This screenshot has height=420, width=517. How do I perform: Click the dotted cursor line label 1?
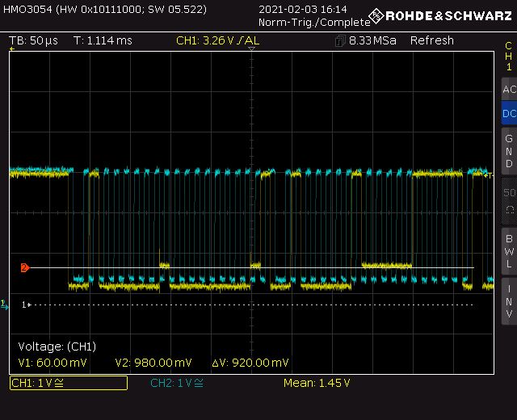click(27, 304)
